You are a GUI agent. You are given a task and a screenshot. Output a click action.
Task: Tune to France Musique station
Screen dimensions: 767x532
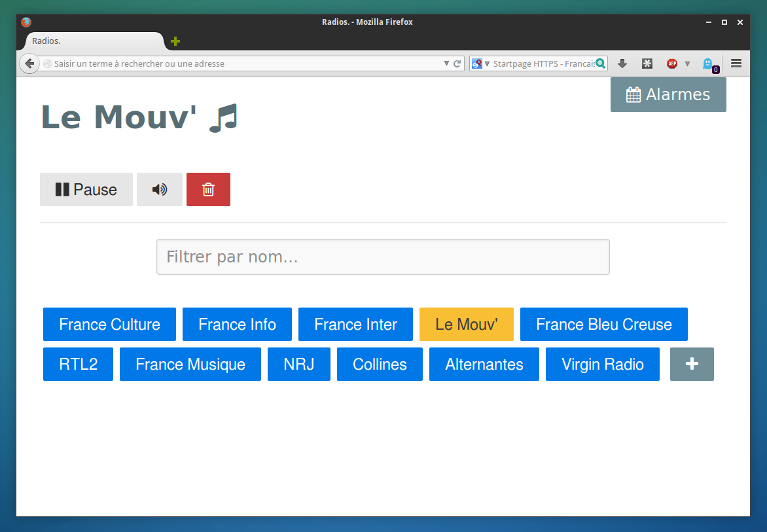point(190,364)
